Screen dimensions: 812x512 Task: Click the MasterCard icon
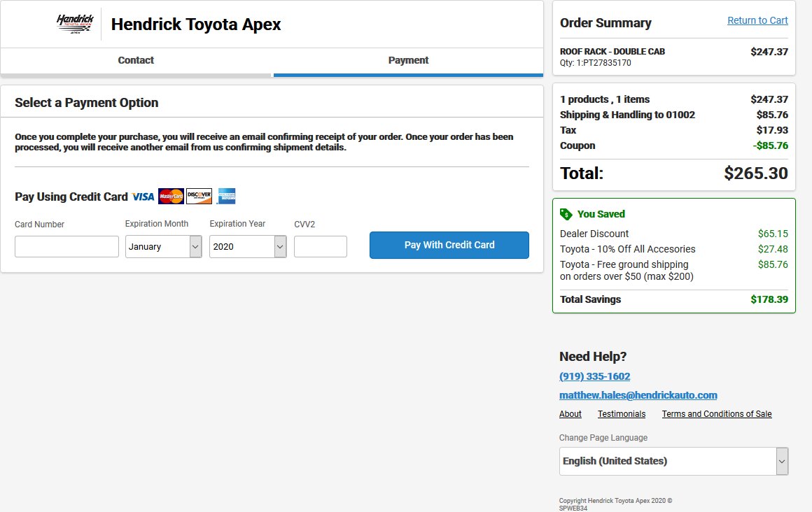pos(171,197)
